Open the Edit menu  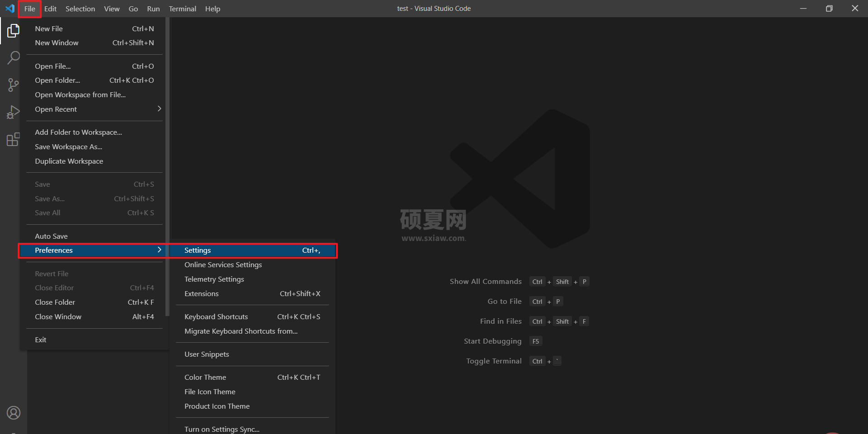(x=50, y=9)
